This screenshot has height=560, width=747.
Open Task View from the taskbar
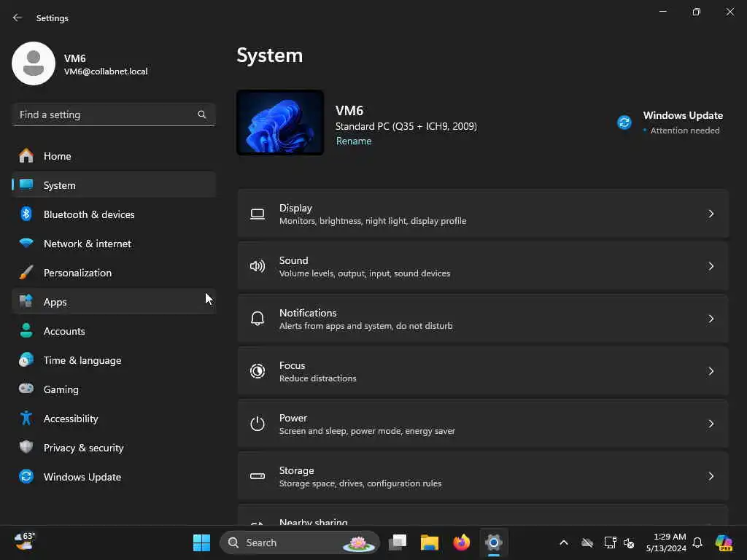[398, 542]
